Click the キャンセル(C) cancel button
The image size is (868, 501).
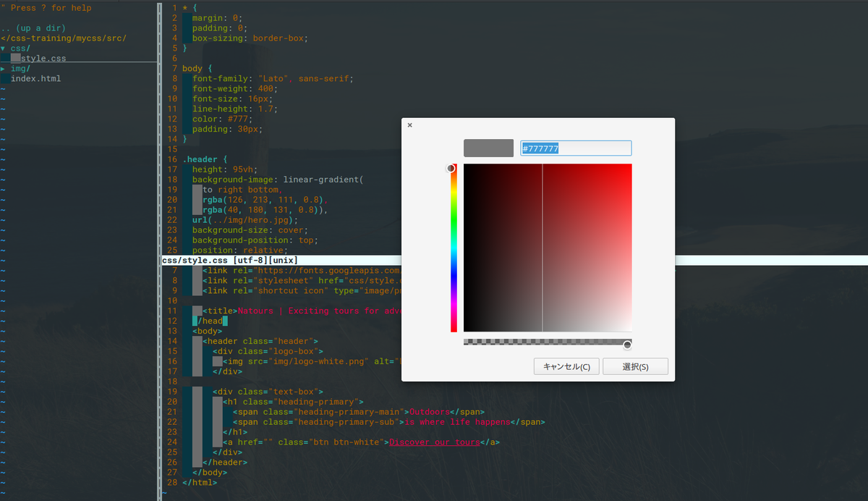pyautogui.click(x=566, y=366)
